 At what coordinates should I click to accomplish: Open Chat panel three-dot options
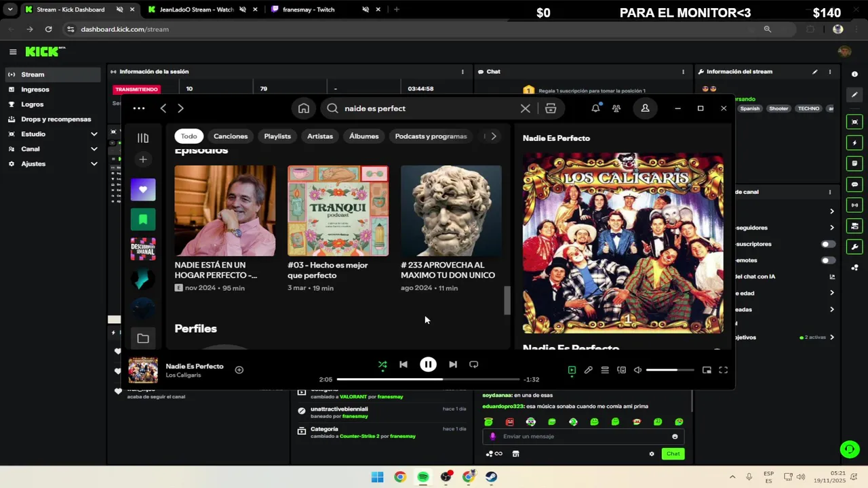683,72
